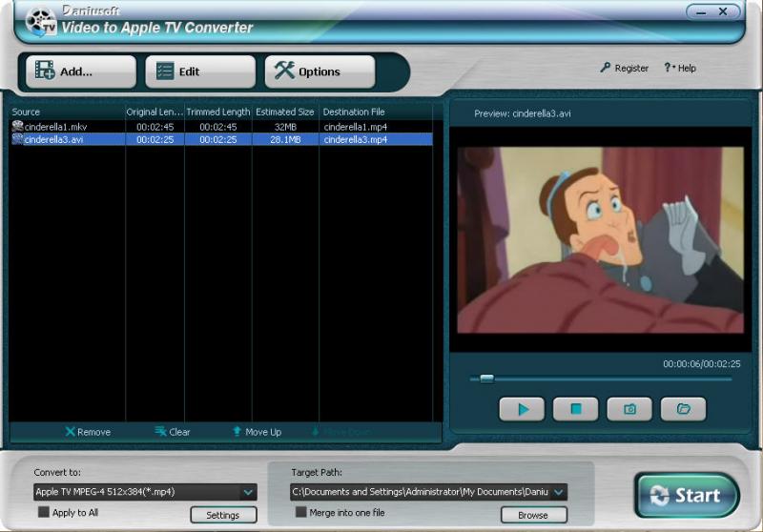Click the preview seek slider handle
763x532 pixels.
click(486, 379)
